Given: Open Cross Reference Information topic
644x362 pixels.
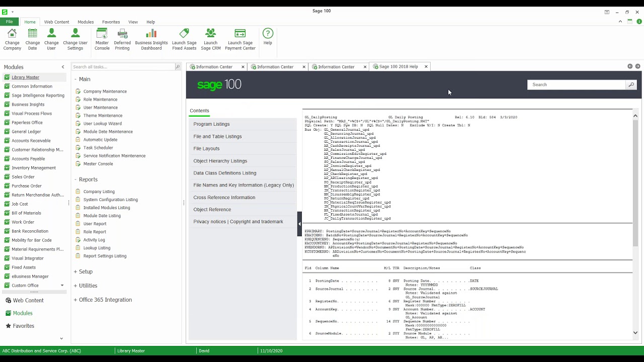Looking at the screenshot, I should pos(224,198).
